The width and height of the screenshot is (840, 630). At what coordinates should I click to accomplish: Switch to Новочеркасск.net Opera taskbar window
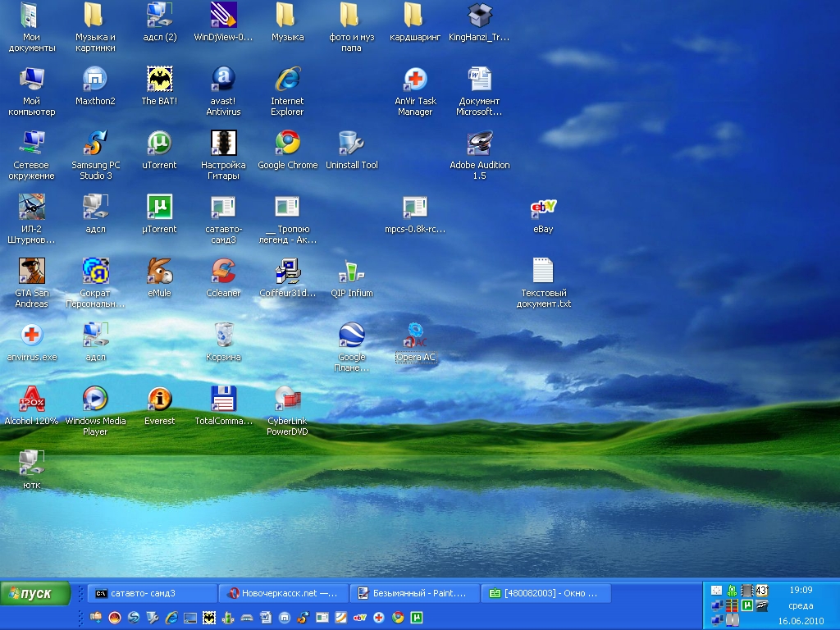click(x=284, y=593)
